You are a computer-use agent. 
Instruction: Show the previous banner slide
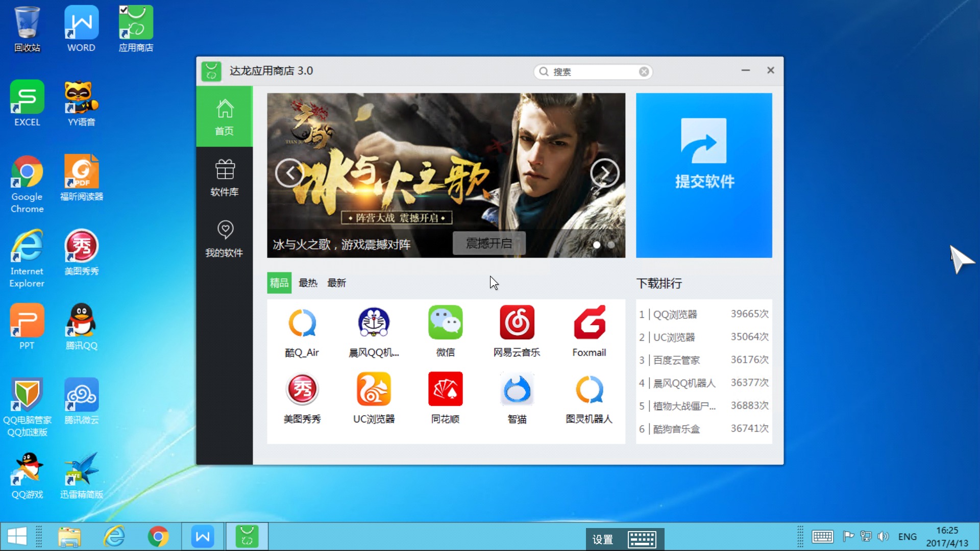click(x=289, y=173)
